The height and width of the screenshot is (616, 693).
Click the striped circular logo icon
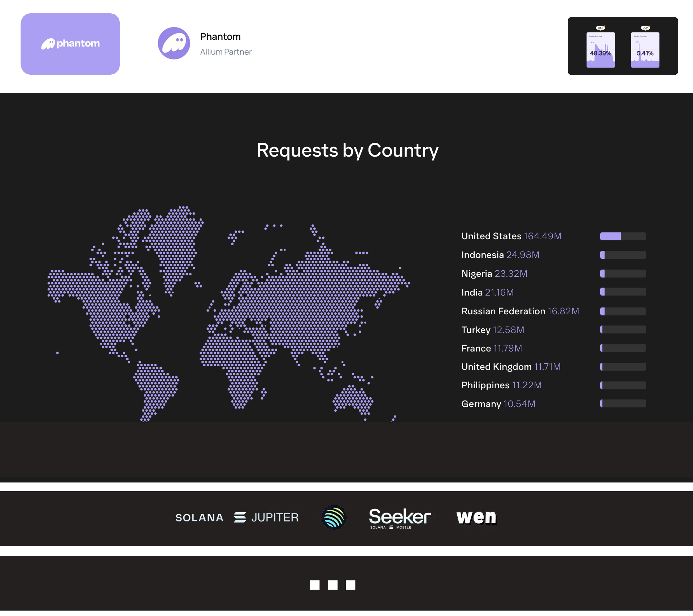tap(334, 517)
